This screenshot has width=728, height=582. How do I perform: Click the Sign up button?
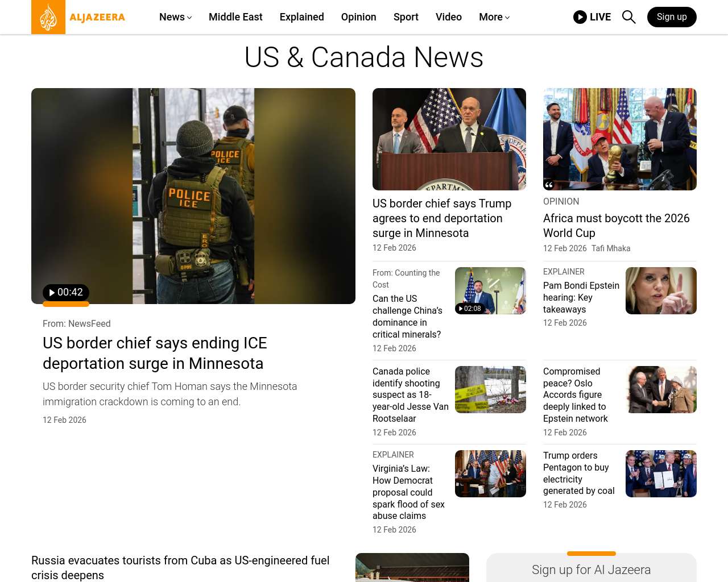click(672, 17)
